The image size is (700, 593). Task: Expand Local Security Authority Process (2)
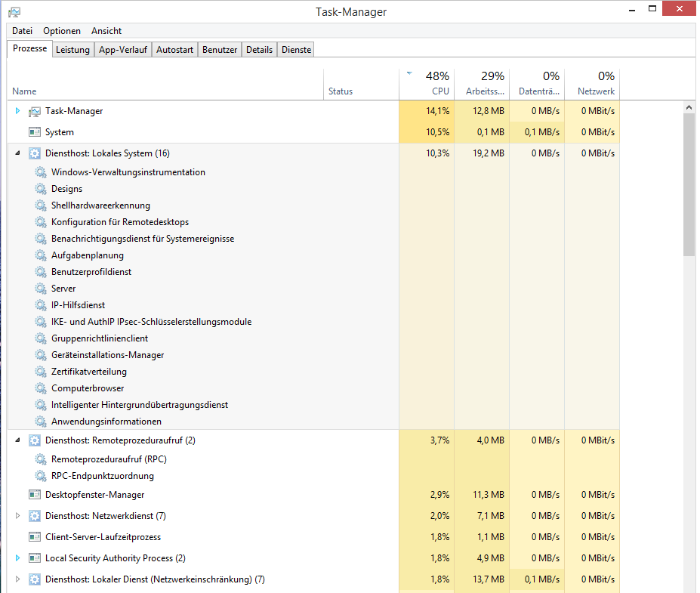pos(17,558)
